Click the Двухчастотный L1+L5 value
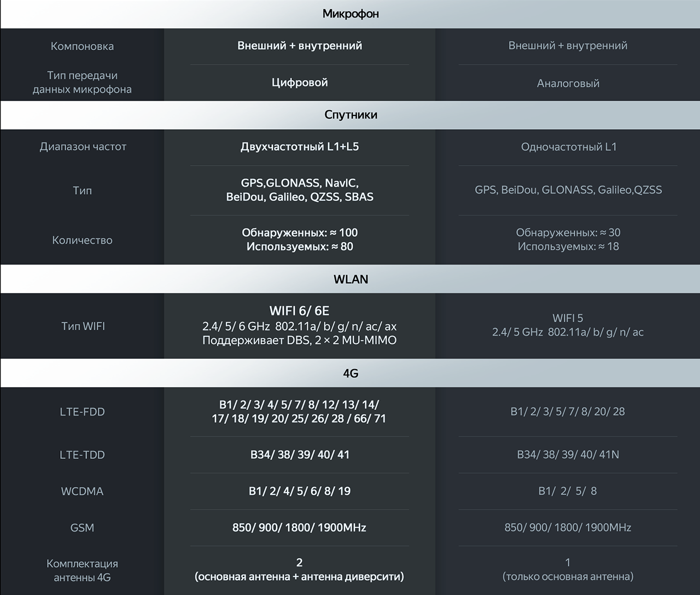The image size is (700, 595). click(300, 147)
